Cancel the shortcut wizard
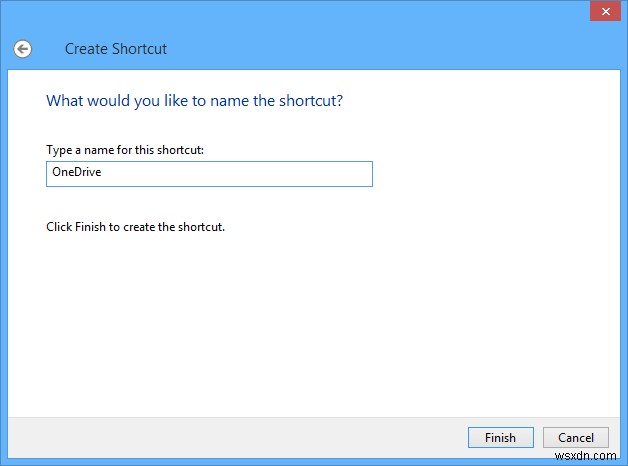This screenshot has width=628, height=466. point(576,437)
